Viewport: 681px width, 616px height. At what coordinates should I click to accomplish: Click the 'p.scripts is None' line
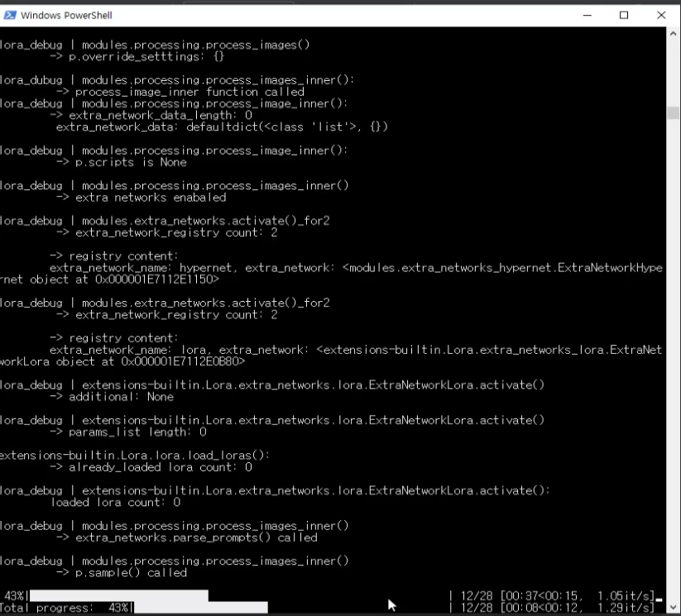(122, 162)
